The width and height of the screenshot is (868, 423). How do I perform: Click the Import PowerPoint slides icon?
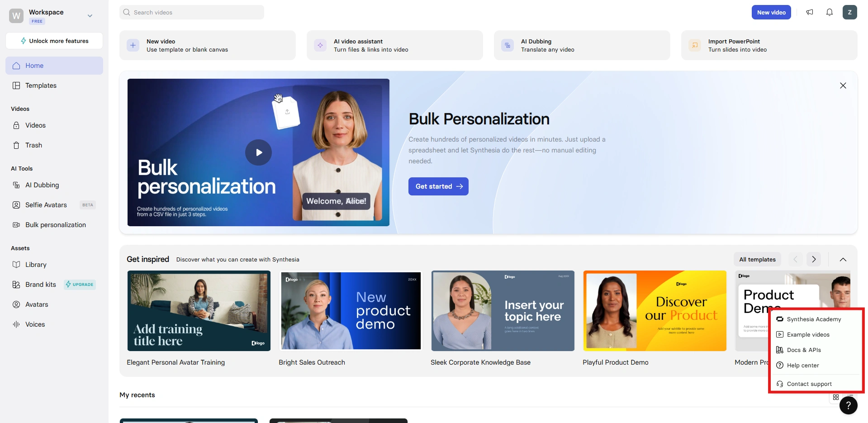pyautogui.click(x=695, y=45)
